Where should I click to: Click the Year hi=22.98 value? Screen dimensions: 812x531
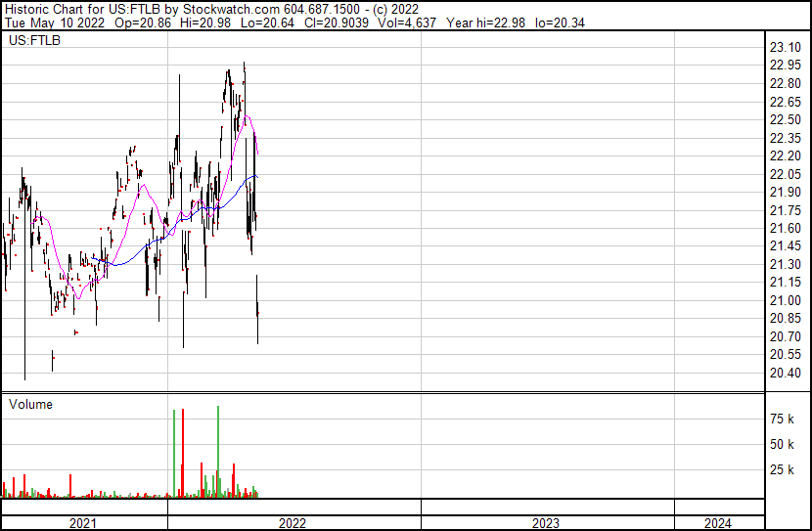click(x=485, y=22)
